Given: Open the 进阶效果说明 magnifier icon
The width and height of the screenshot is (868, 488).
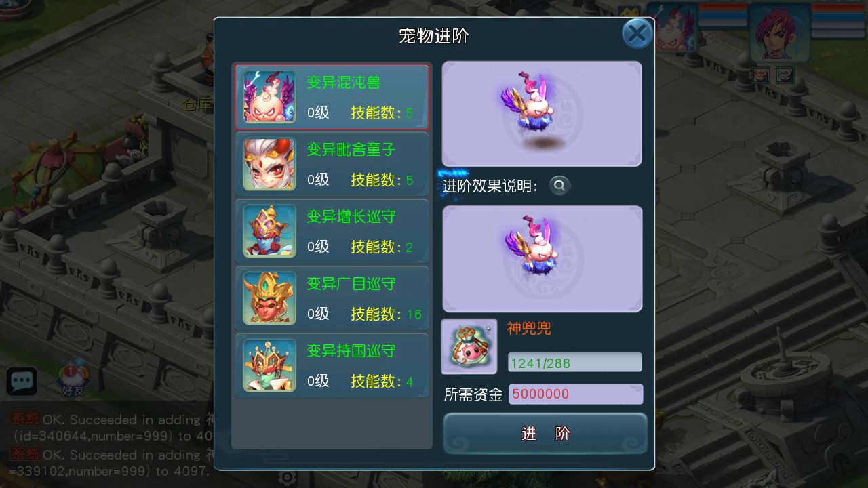Looking at the screenshot, I should click(x=559, y=185).
